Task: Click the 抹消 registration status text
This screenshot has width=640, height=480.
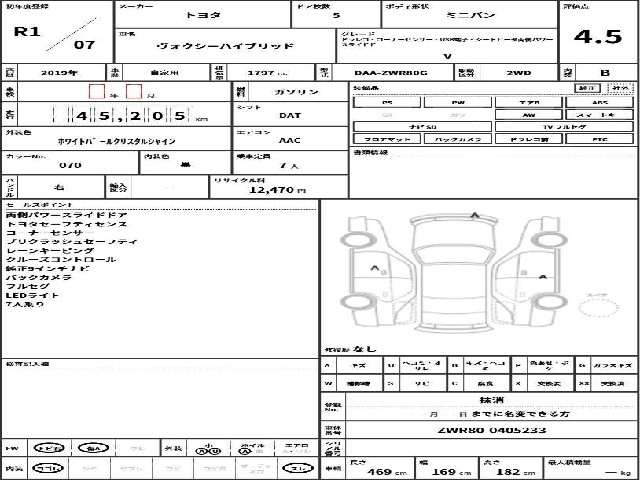Action: point(491,400)
